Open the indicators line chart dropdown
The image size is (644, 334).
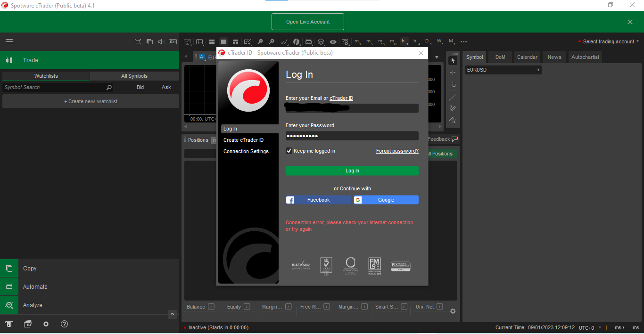pos(284,41)
